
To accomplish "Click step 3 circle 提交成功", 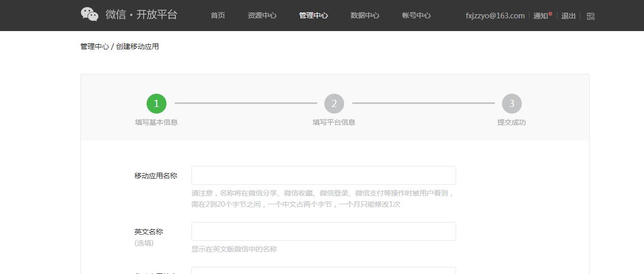I will [x=512, y=103].
